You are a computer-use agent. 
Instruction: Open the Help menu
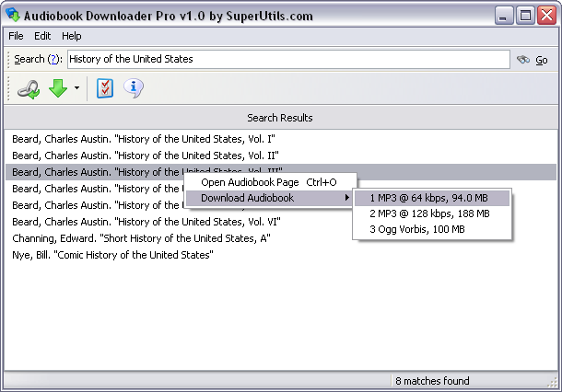pyautogui.click(x=72, y=36)
